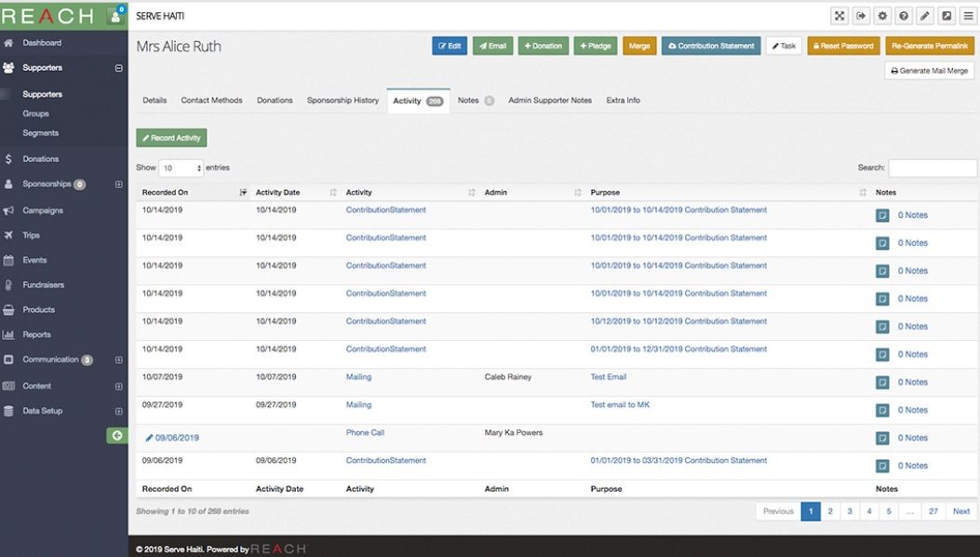Open notes icon for Phone Call row

point(882,438)
